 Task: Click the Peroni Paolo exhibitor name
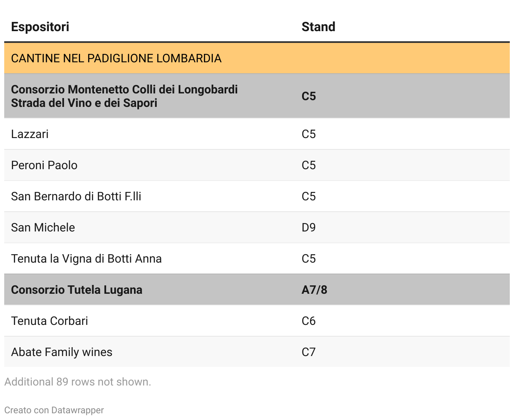click(44, 165)
